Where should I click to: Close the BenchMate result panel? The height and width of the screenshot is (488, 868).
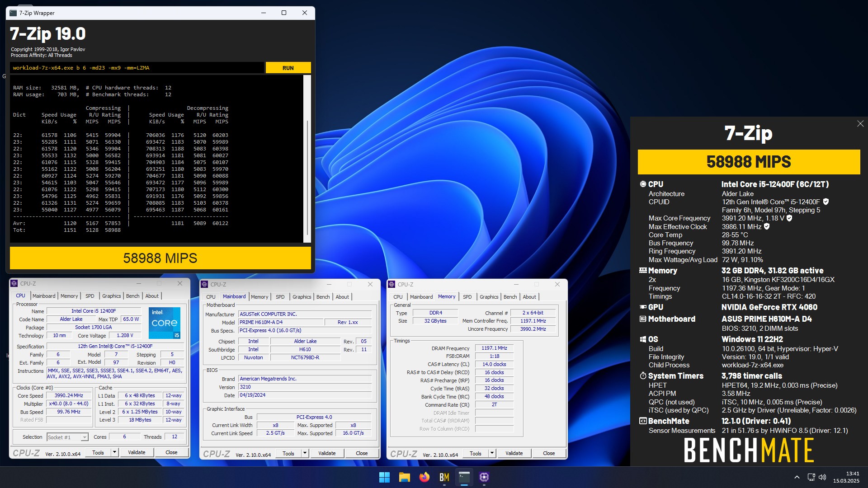pyautogui.click(x=860, y=124)
